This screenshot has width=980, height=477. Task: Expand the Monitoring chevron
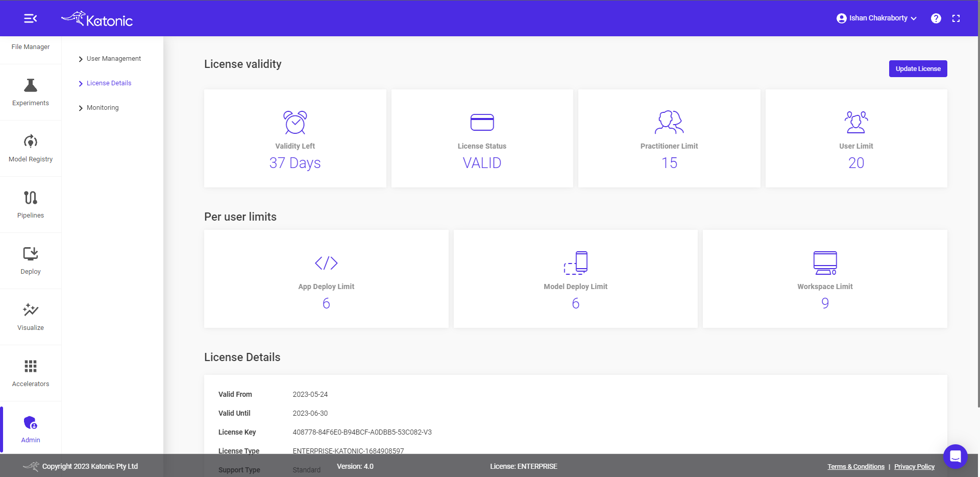pos(81,108)
